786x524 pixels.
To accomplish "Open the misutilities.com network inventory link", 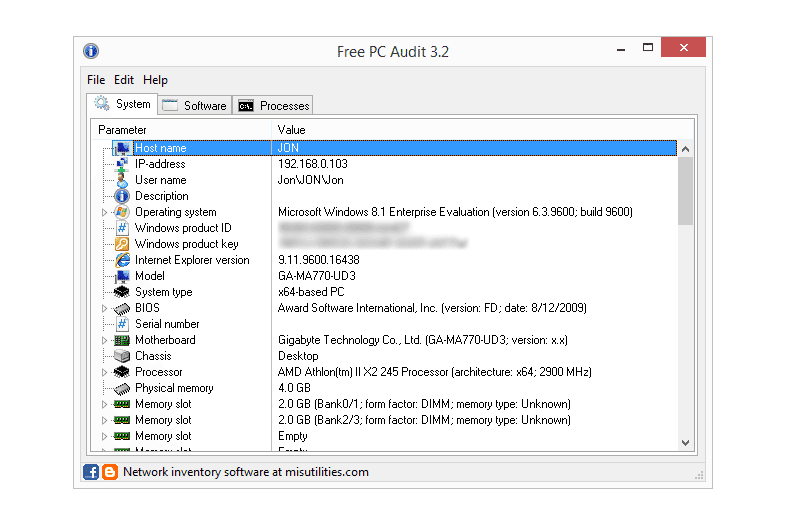I will click(x=246, y=472).
